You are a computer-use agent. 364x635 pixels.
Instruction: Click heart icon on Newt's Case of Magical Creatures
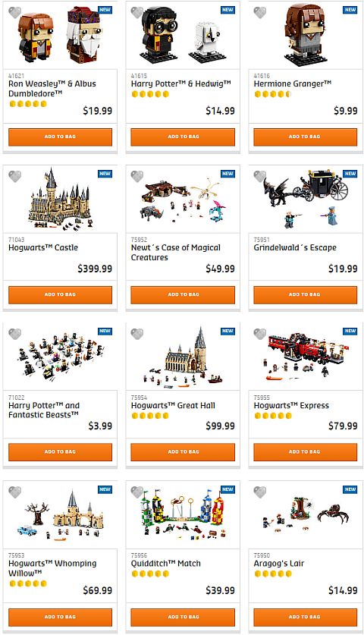pos(137,176)
